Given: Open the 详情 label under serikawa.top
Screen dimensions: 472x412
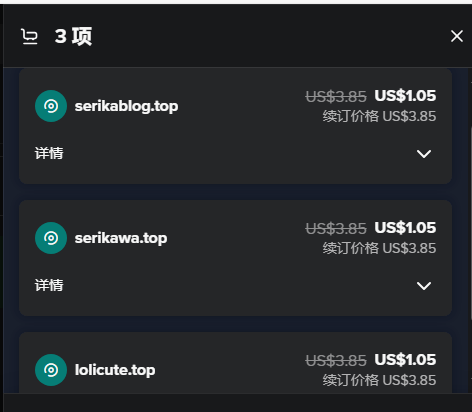Looking at the screenshot, I should [49, 285].
